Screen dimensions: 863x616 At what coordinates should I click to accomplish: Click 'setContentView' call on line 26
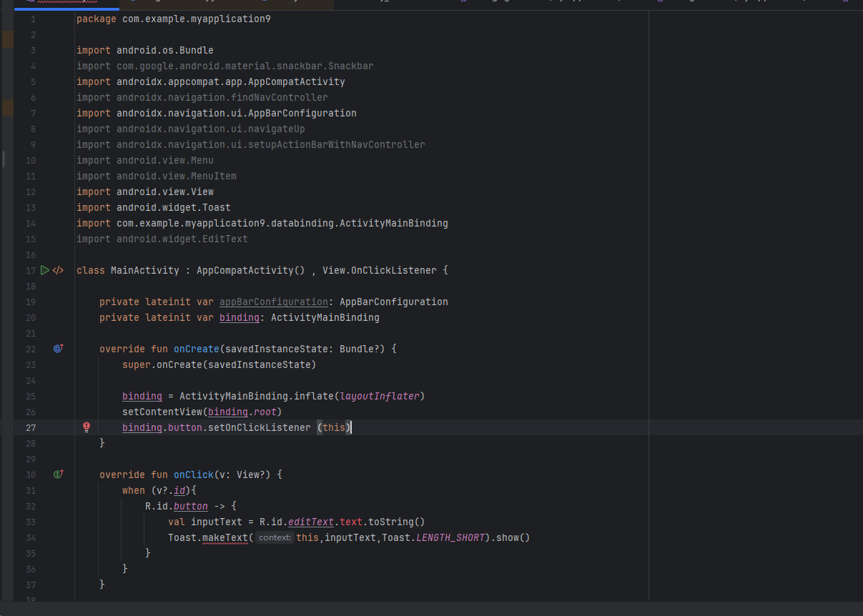pos(162,412)
